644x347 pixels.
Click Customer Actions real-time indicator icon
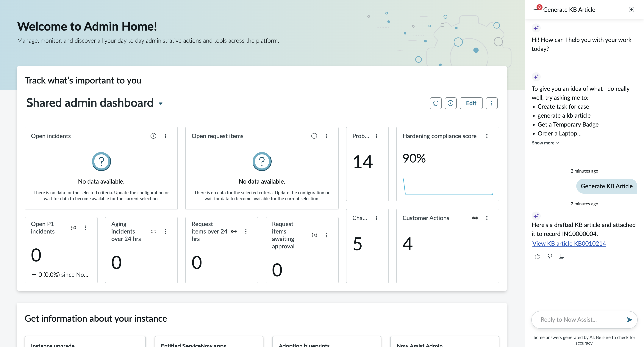coord(475,218)
